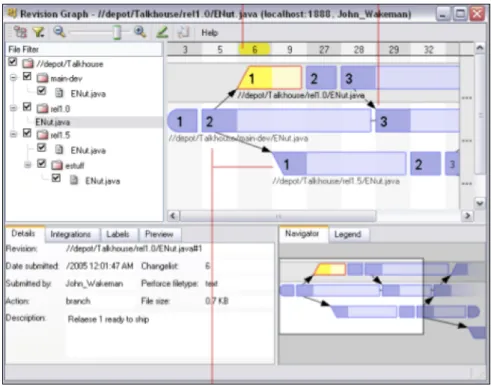The height and width of the screenshot is (386, 491).
Task: Click the grayed-out document icon beside Help
Action: [183, 32]
